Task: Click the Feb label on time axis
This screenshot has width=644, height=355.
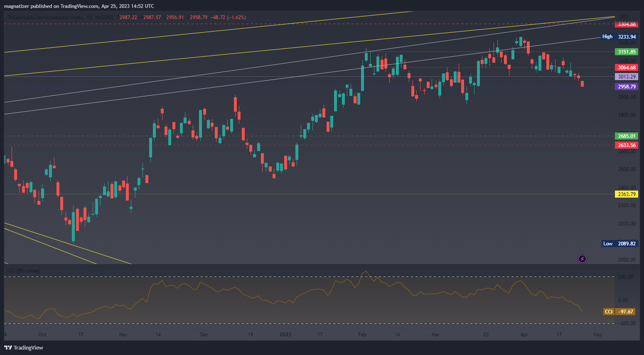Action: (362, 335)
